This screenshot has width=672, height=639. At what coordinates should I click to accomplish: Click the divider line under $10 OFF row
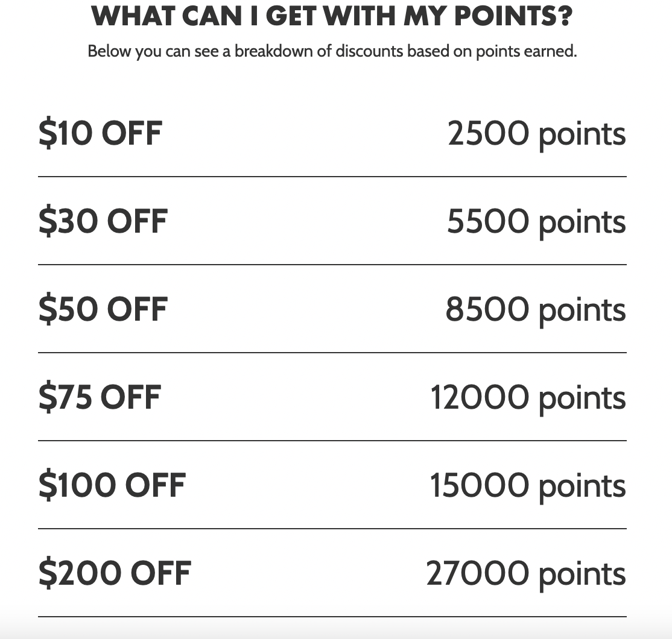[x=332, y=177]
